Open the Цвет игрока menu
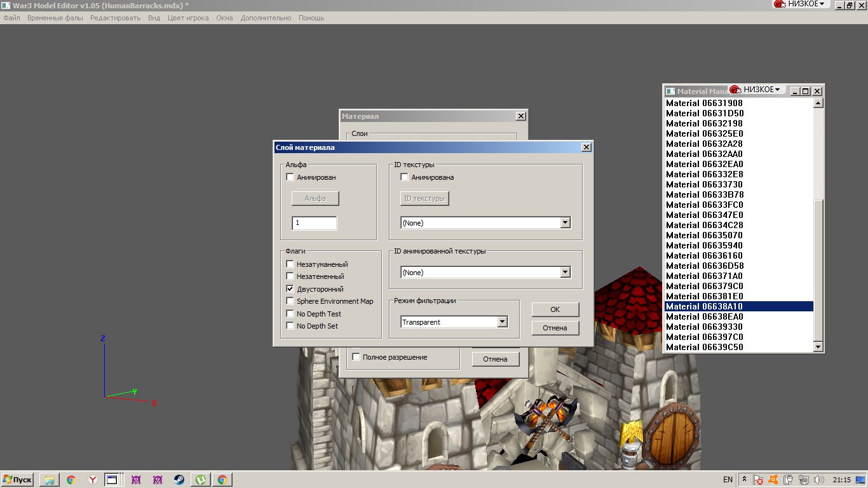Viewport: 868px width, 488px height. point(188,18)
